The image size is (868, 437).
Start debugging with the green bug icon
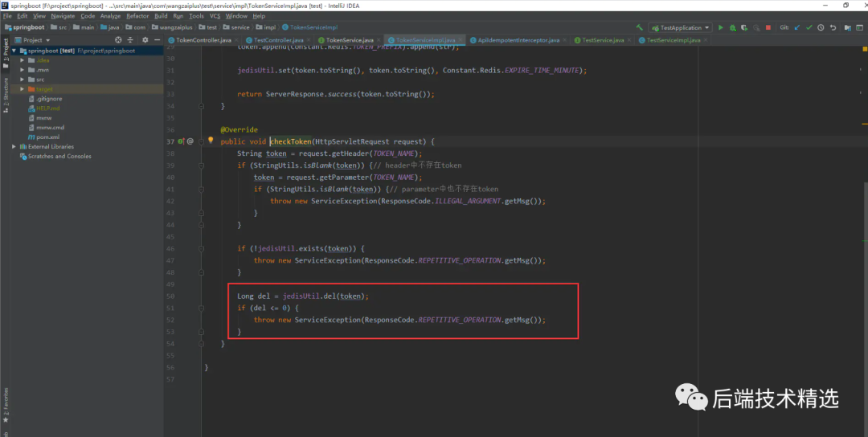tap(732, 27)
